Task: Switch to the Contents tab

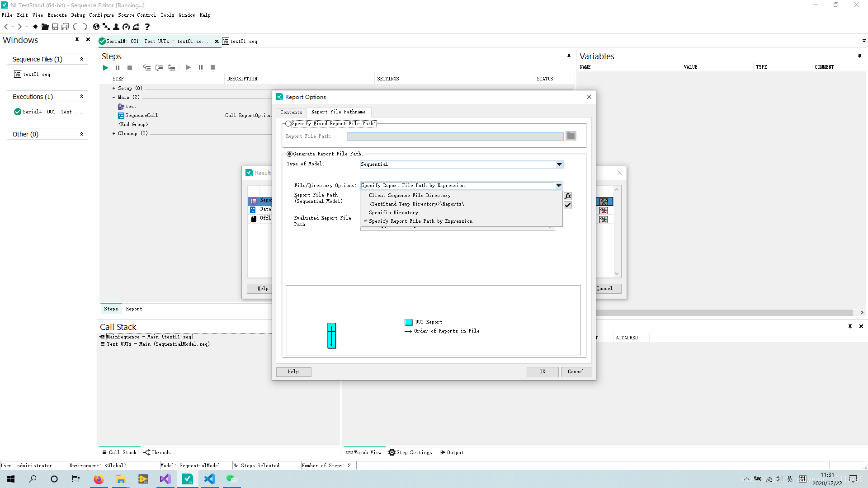Action: [291, 113]
